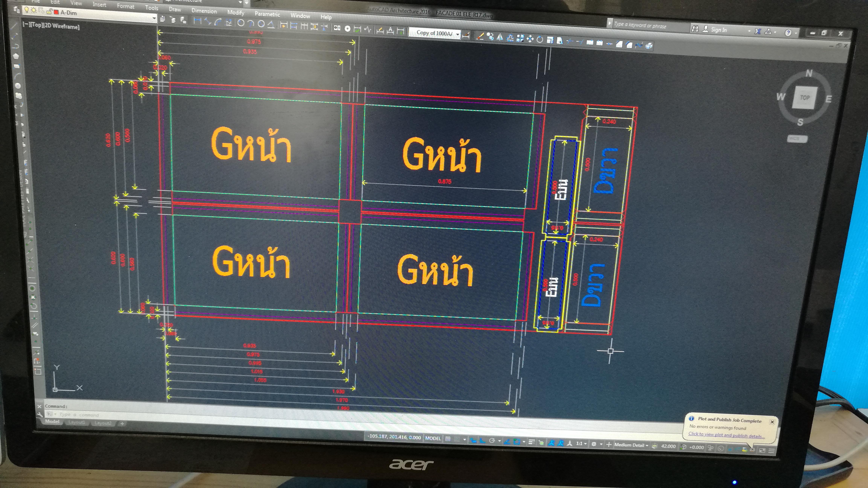The height and width of the screenshot is (488, 868).
Task: Toggle object snap in status bar
Action: (x=517, y=442)
